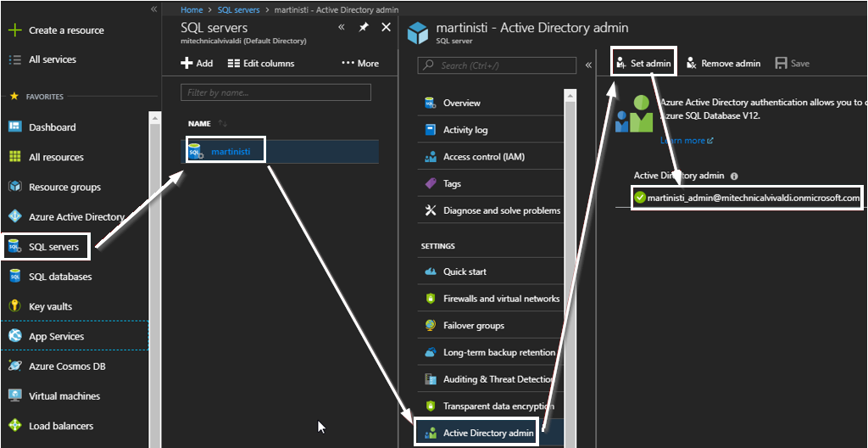Click the Overview icon in server menu
The width and height of the screenshot is (868, 448).
coord(431,103)
